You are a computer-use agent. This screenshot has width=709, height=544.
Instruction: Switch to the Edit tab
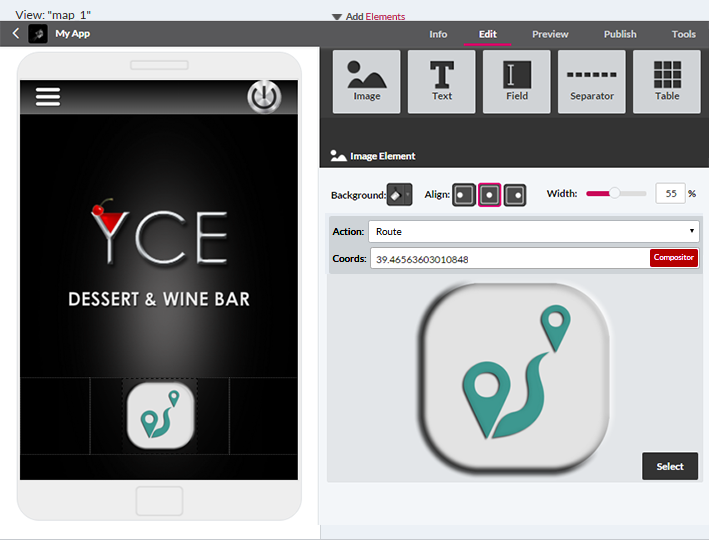click(487, 34)
